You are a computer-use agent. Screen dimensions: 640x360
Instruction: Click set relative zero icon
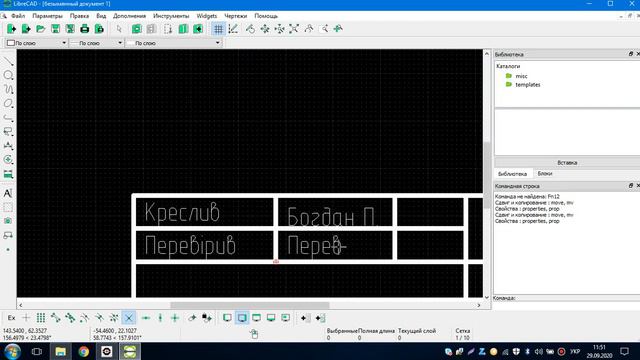coord(192,318)
